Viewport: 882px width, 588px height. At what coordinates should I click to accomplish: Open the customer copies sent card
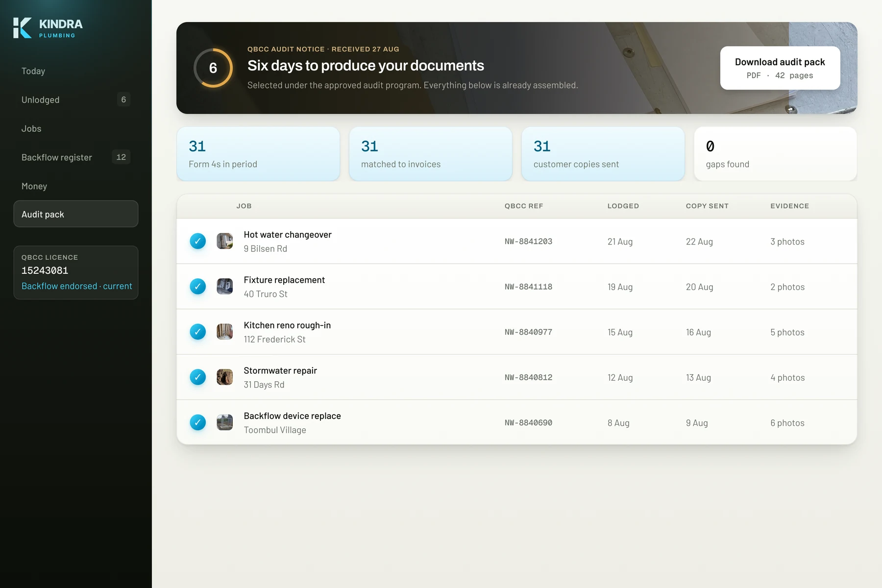[x=603, y=154]
